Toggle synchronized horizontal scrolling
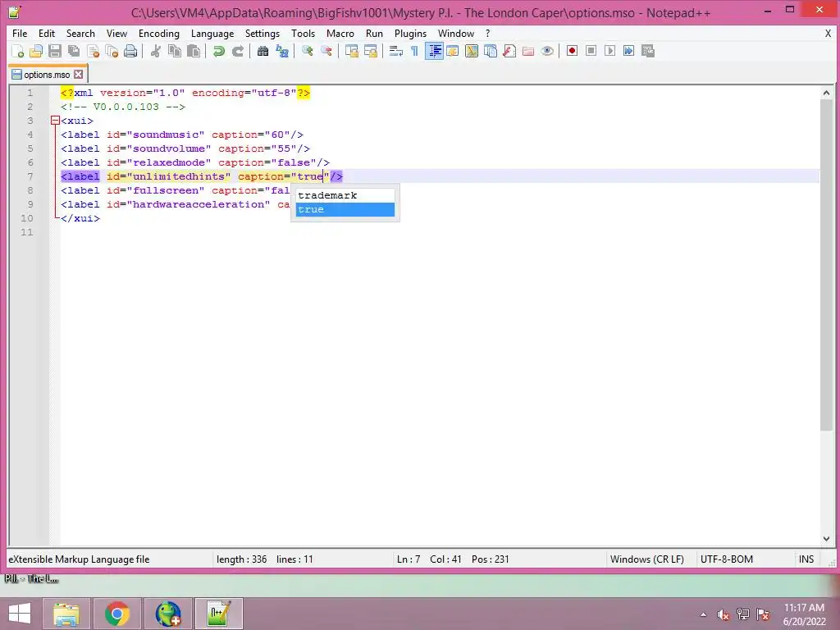 [370, 51]
